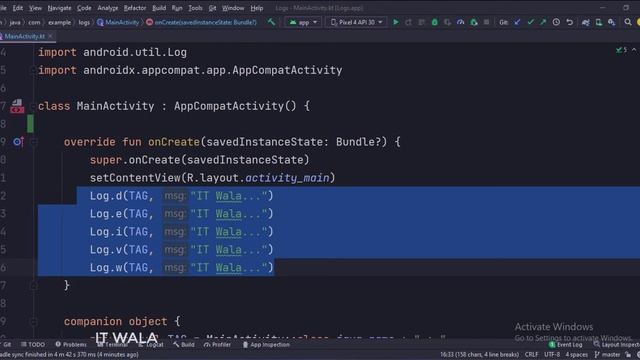This screenshot has width=640, height=360.
Task: Click the inspections checkmark indicator in editor corner
Action: pos(621,50)
